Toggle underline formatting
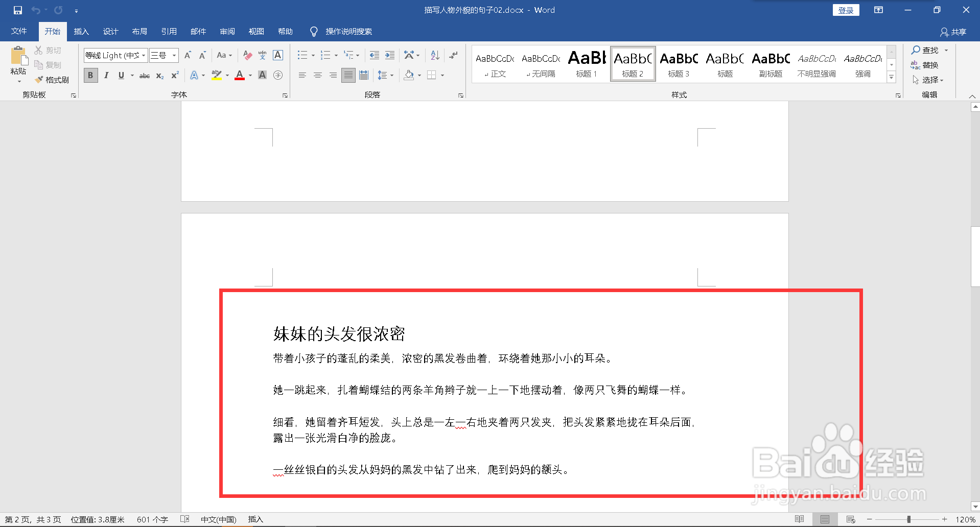980x527 pixels. click(121, 75)
